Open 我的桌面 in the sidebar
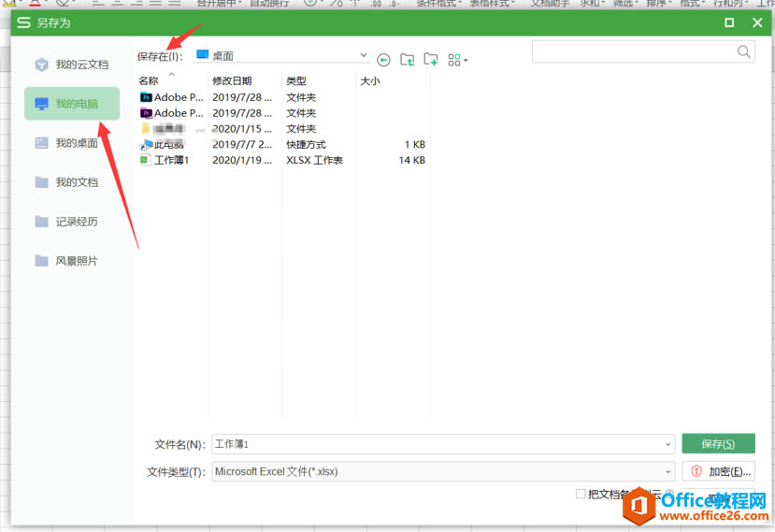 [x=72, y=143]
